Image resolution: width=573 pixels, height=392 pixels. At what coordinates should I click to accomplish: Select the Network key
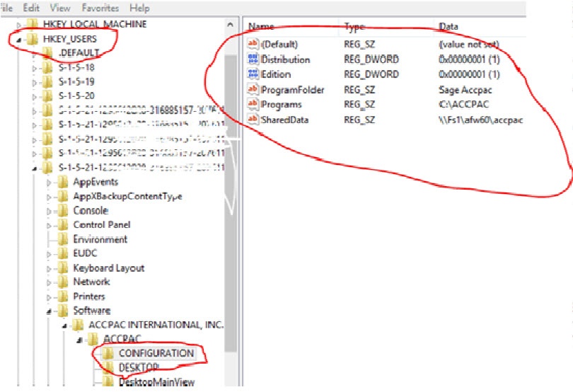91,282
